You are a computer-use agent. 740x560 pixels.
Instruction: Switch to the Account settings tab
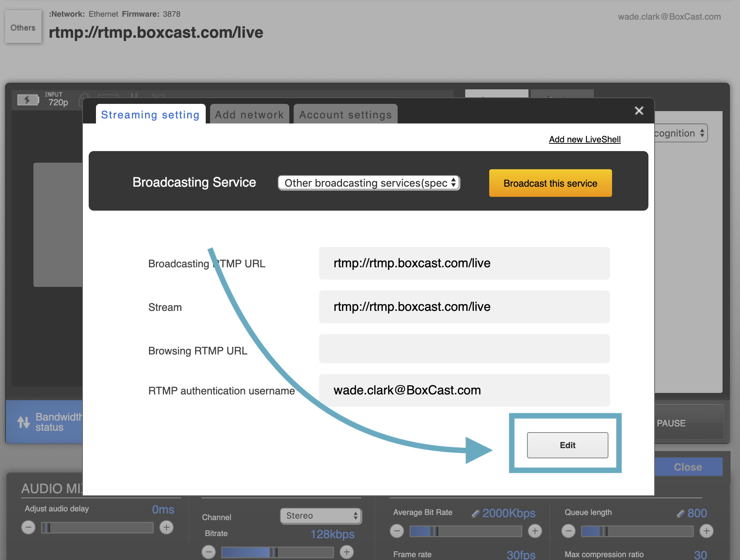[x=345, y=115]
